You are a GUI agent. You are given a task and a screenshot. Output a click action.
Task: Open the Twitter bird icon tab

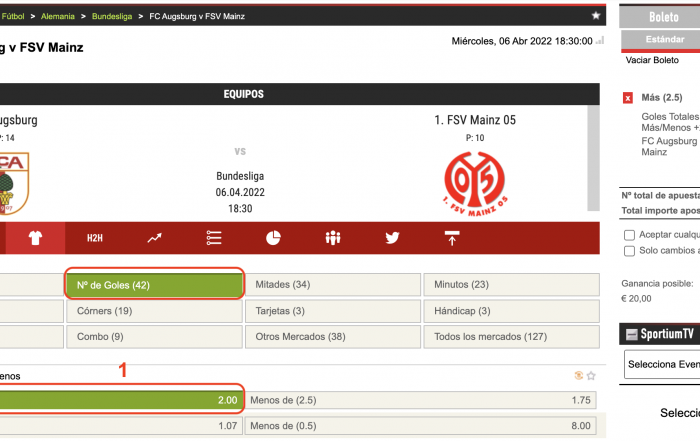click(392, 238)
